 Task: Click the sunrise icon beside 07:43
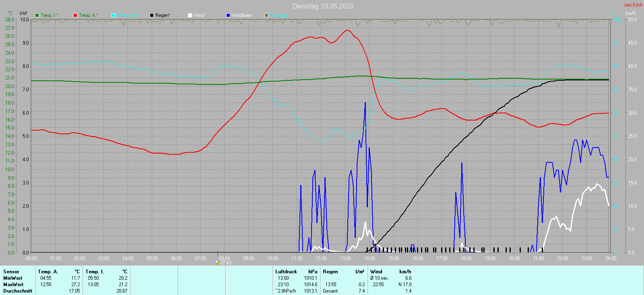(218, 262)
